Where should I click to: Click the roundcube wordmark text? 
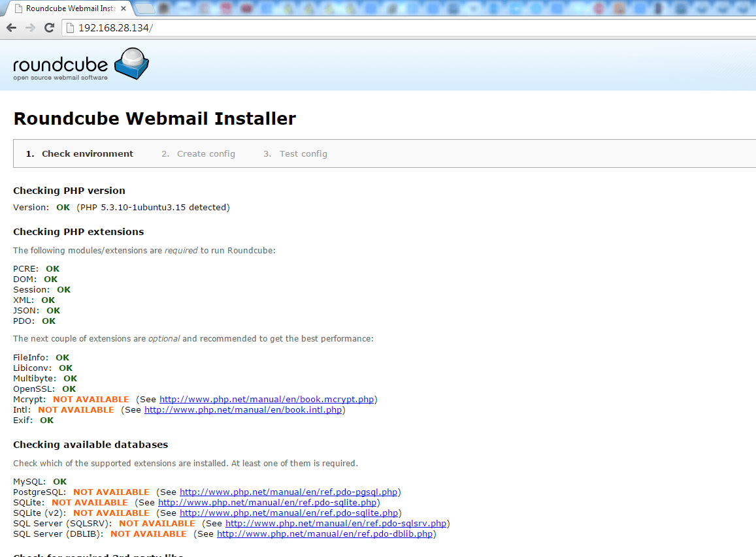[x=60, y=65]
